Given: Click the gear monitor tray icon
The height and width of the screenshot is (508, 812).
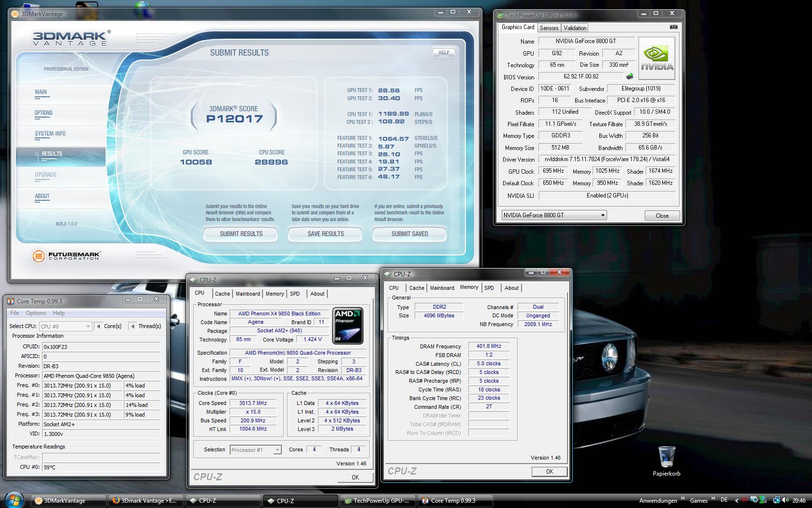Looking at the screenshot, I should [x=754, y=500].
